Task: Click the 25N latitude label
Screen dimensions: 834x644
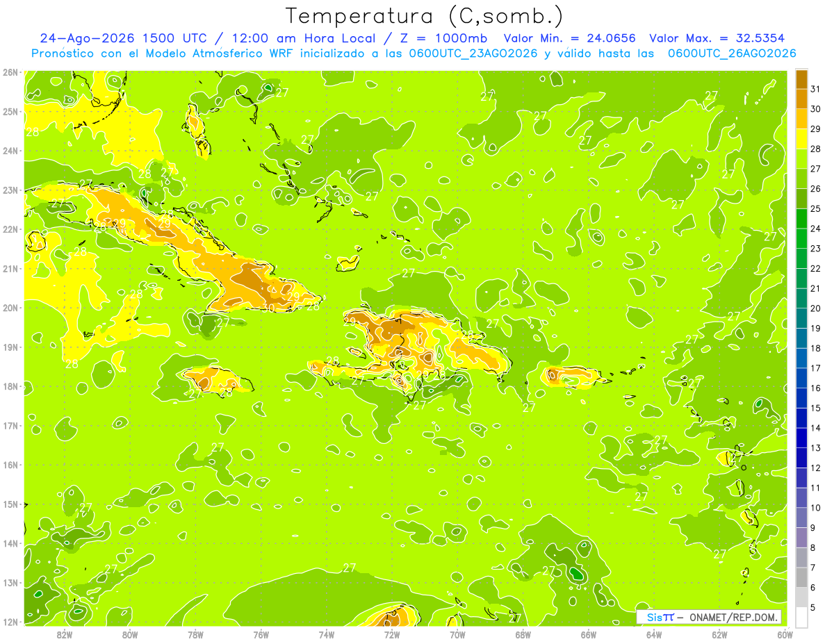Action: tap(10, 111)
